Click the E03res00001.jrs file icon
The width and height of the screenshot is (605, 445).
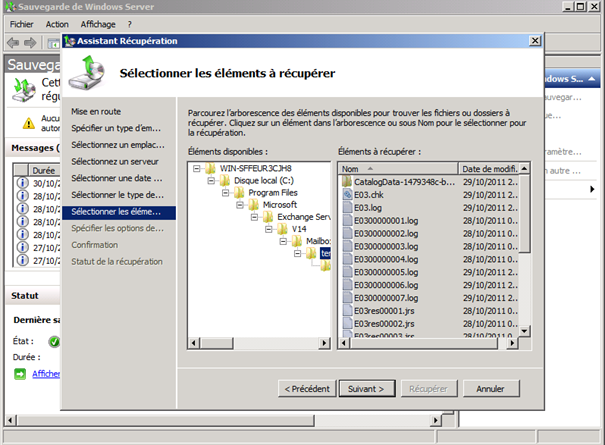(347, 311)
